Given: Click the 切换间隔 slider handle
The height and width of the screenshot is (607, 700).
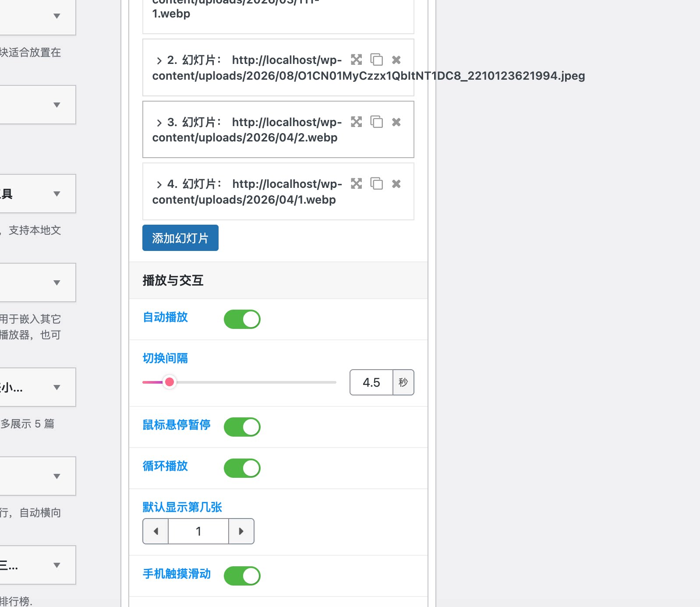Looking at the screenshot, I should point(170,382).
